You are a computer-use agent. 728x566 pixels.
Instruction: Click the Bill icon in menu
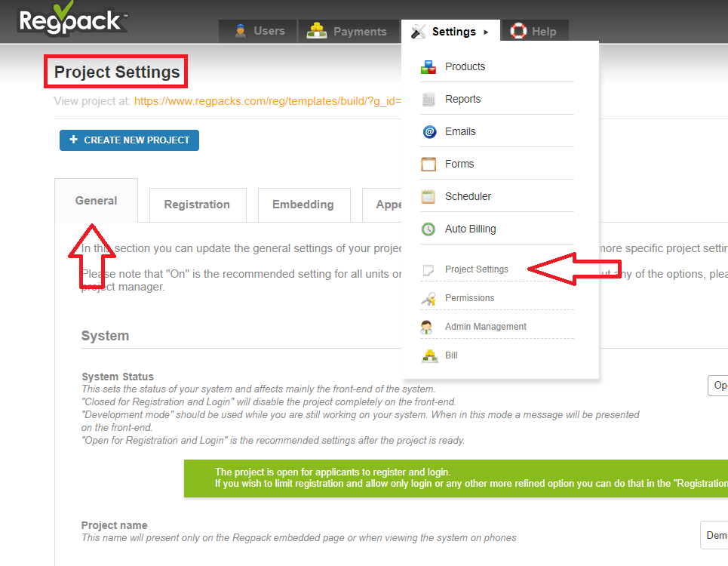[x=428, y=356]
